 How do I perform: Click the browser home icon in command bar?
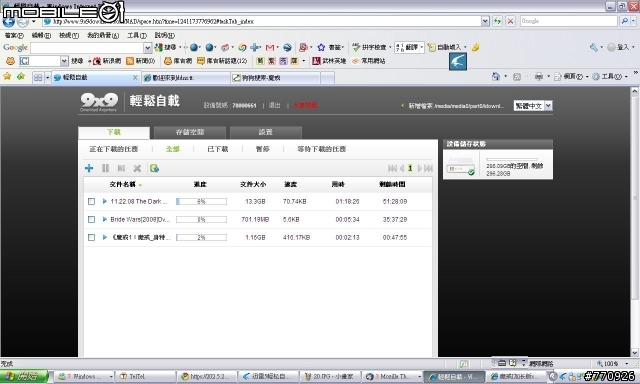[496, 76]
